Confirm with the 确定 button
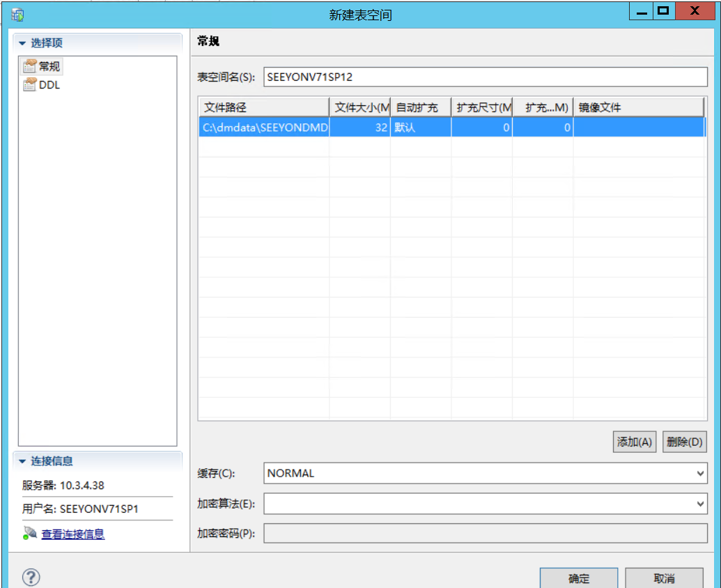 pos(578,578)
